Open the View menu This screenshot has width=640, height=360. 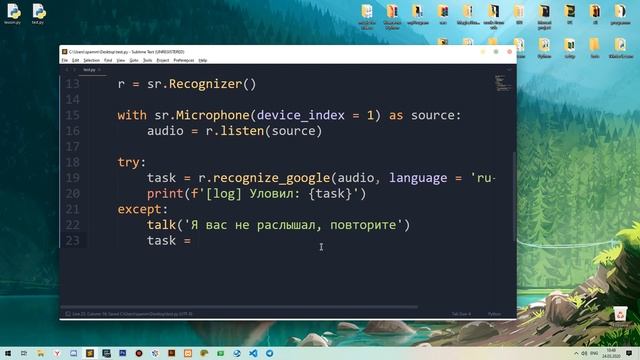[121, 60]
